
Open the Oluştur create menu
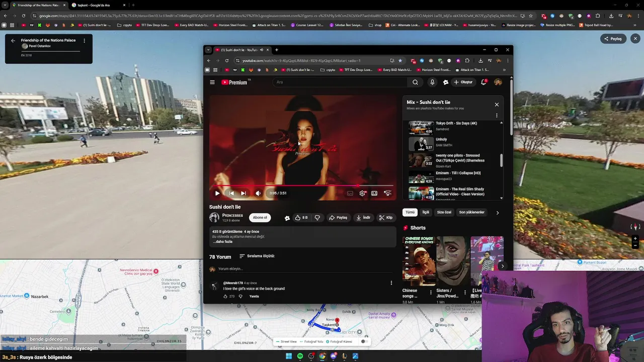463,82
